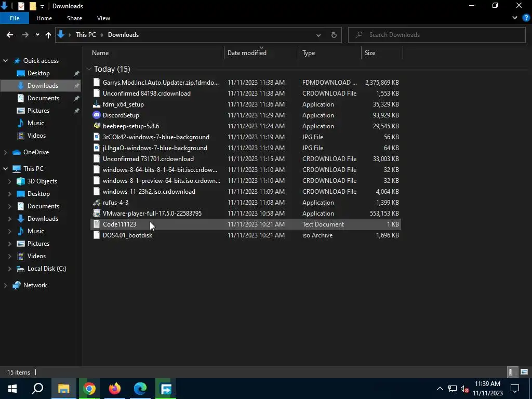Click the New folder quick access icon
This screenshot has width=532, height=399.
pyautogui.click(x=33, y=6)
